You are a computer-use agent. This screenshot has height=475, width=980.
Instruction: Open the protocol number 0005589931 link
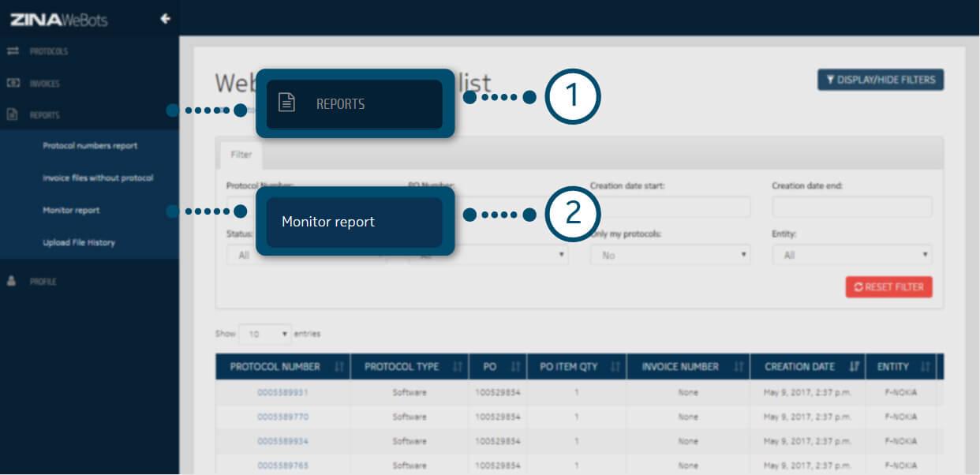point(282,392)
